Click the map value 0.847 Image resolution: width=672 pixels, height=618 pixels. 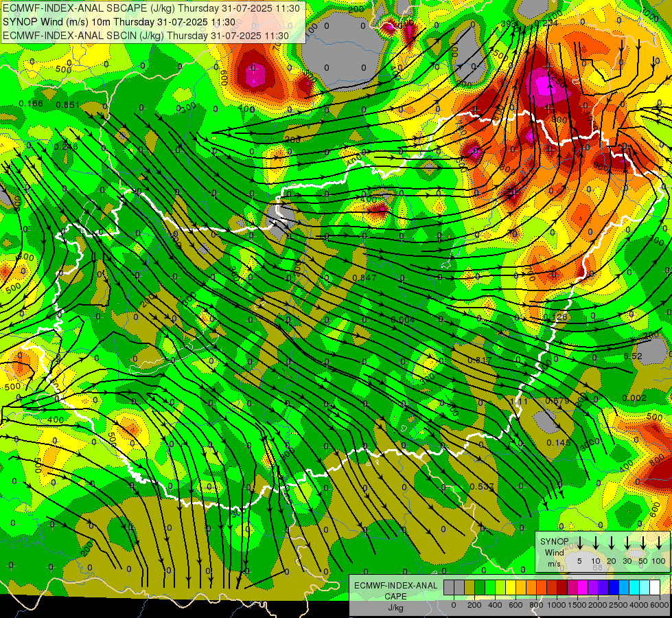click(364, 277)
